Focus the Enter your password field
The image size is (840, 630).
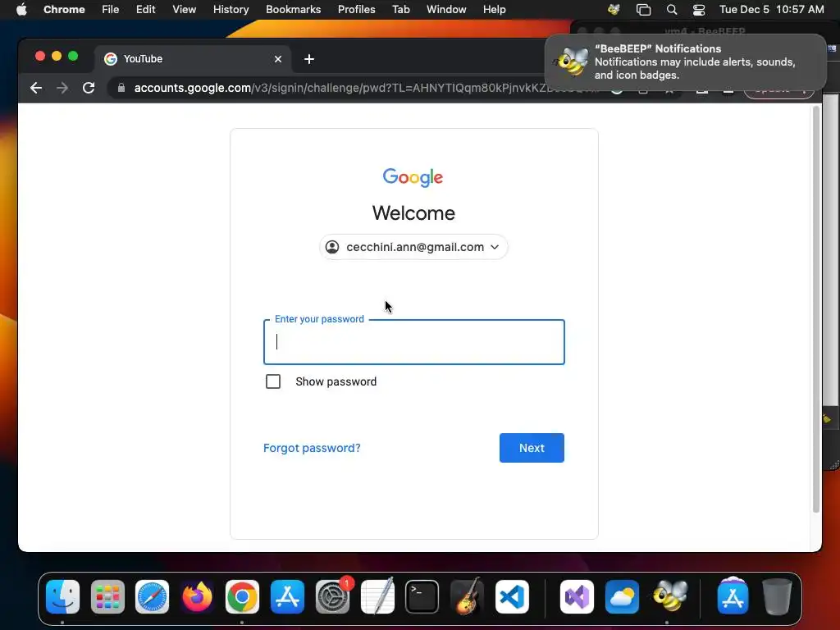pos(414,342)
